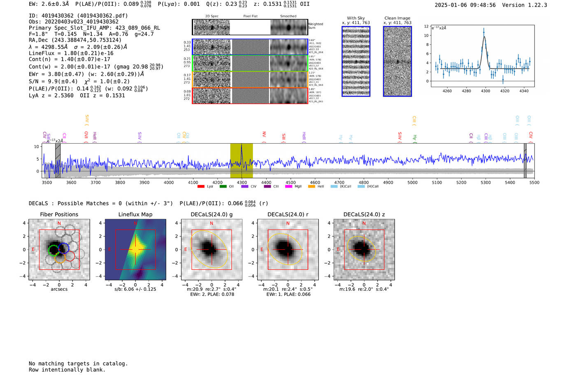Viewport: 576px width, 392px height.
Task: Click the blue dashed fiber circle
Action: tap(63, 248)
